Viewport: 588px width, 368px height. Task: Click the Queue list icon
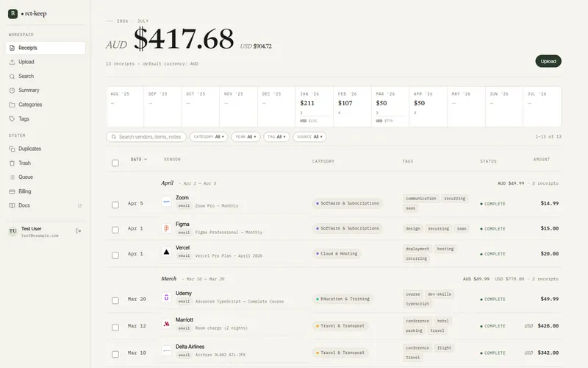click(12, 177)
